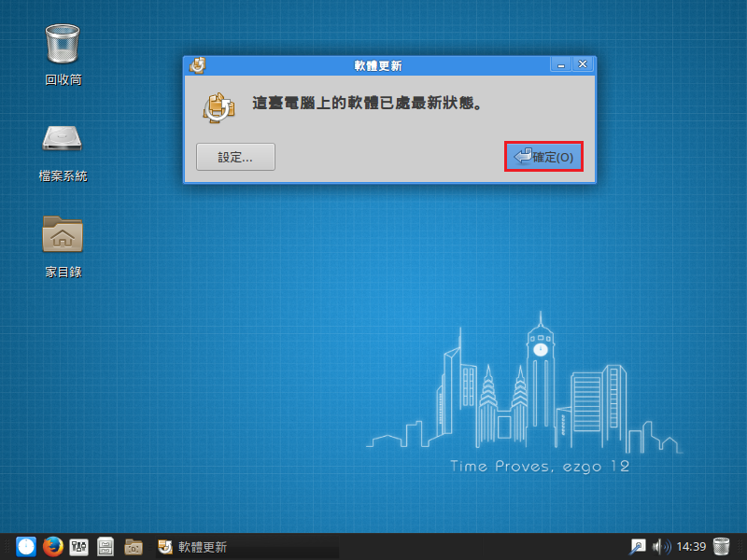Open the file cabinet icon in the panel

tap(106, 547)
